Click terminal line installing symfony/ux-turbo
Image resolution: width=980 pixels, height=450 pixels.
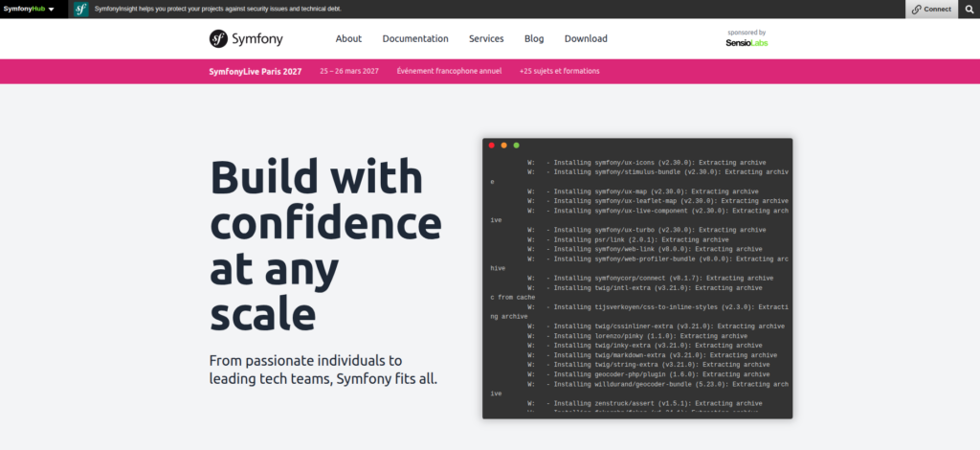click(647, 230)
